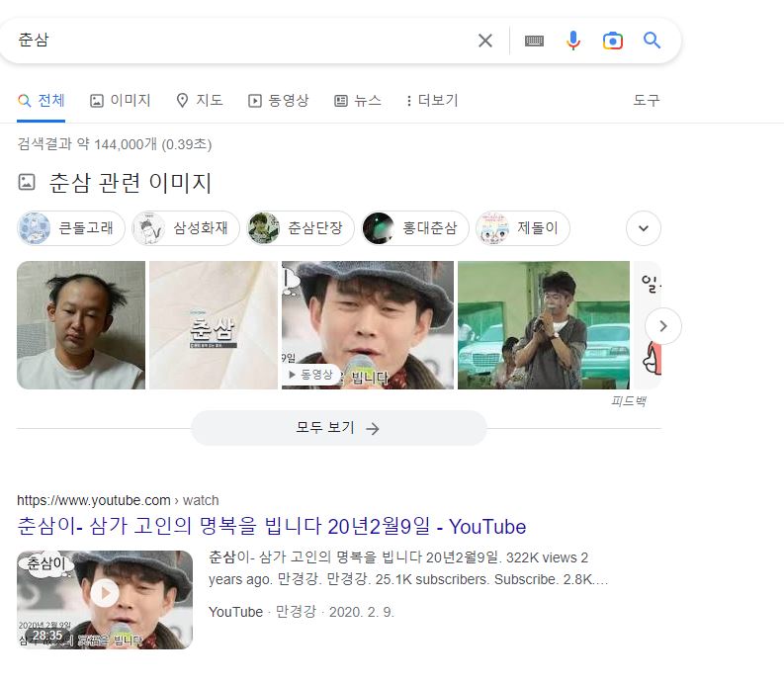
Task: Clear the search box with the X icon
Action: click(x=485, y=41)
